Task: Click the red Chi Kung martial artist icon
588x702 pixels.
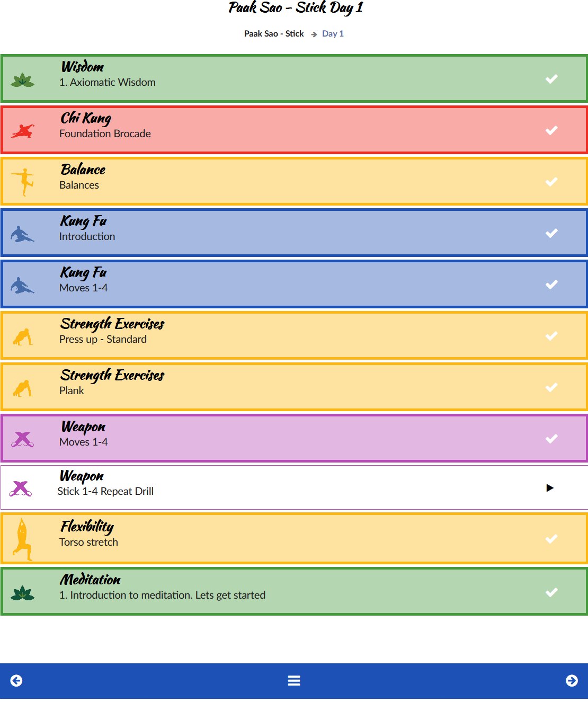Action: click(x=22, y=131)
